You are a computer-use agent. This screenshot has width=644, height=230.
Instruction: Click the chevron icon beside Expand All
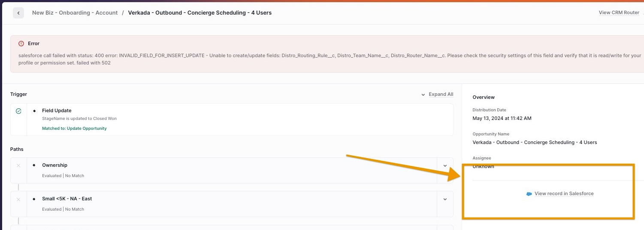[423, 95]
